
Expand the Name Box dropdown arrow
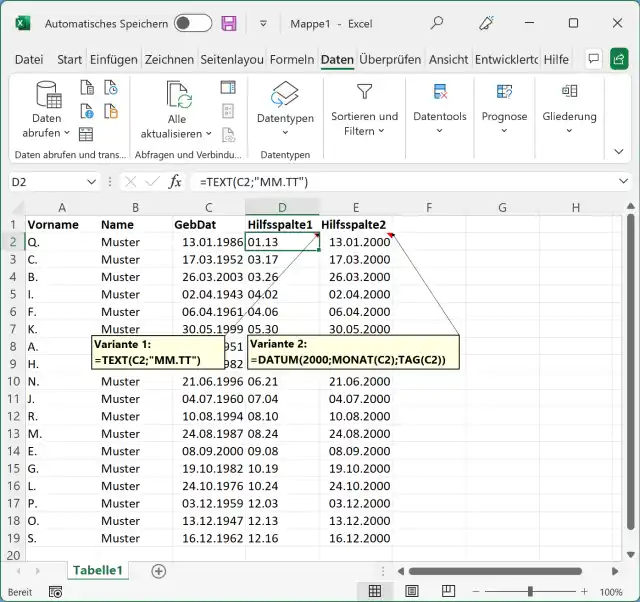(x=92, y=181)
